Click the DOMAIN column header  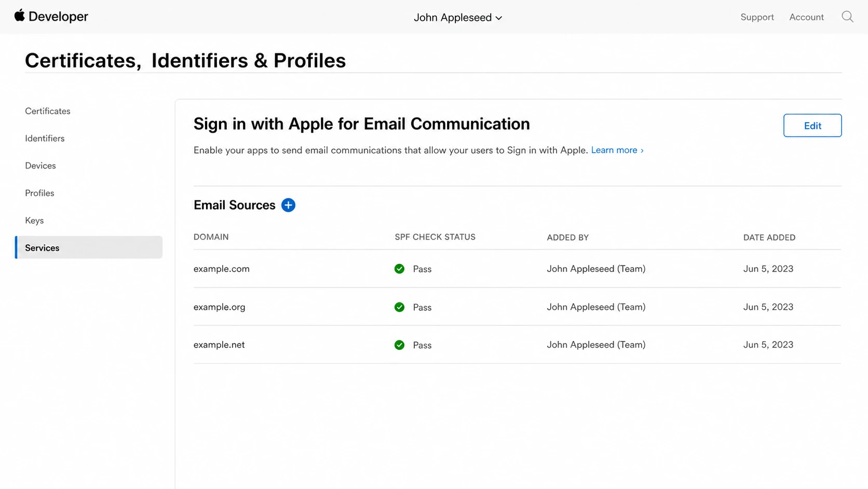tap(211, 237)
